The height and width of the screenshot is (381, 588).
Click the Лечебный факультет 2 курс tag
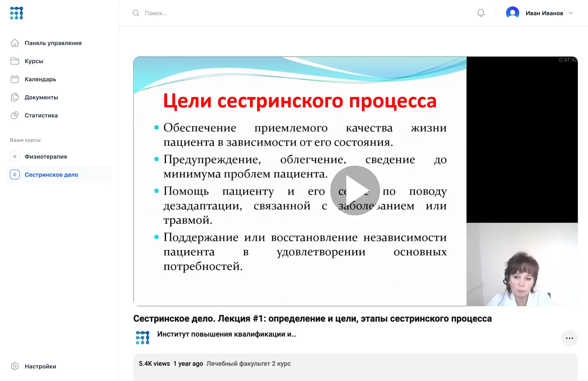coord(248,364)
